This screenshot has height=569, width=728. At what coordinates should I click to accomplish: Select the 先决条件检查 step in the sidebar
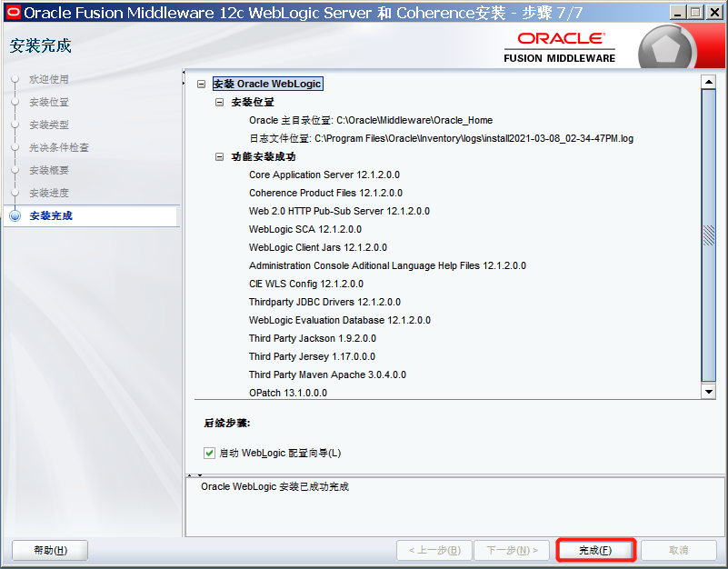coord(58,148)
